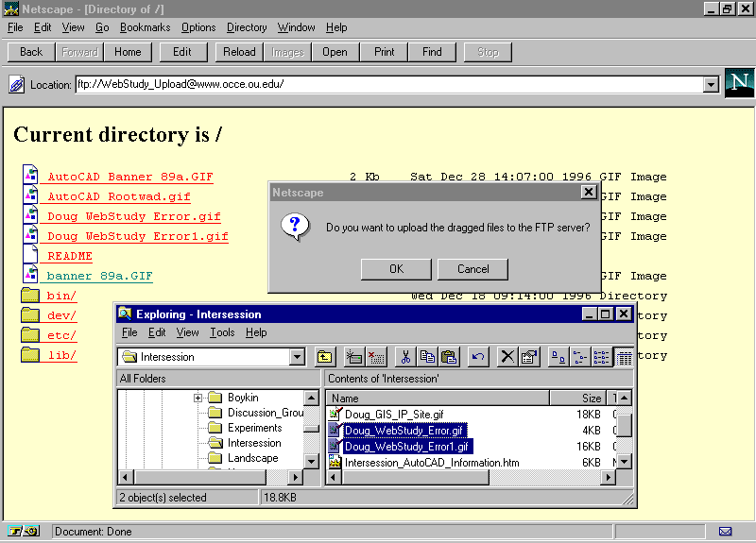The image size is (756, 543).
Task: Open the AutoCAD_Rootwad.gif link
Action: (x=119, y=196)
